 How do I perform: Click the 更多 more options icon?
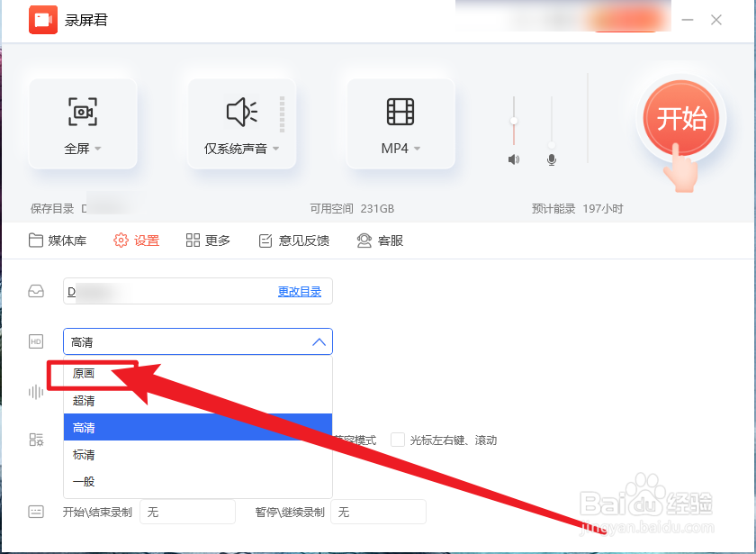click(x=193, y=241)
